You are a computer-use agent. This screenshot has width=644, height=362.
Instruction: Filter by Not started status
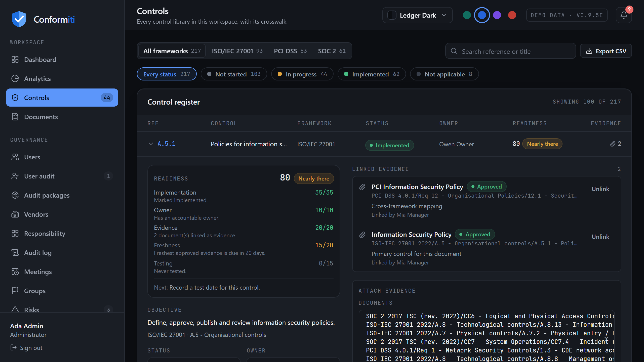234,74
